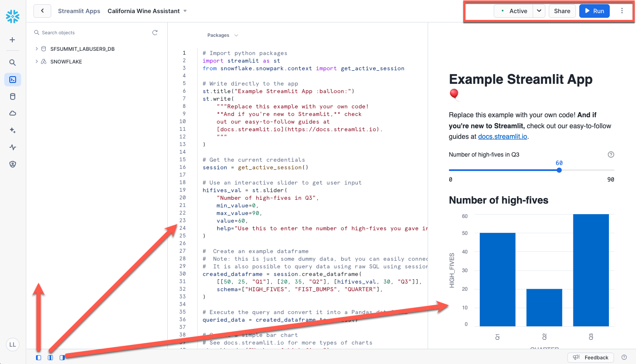Open the Admin shield icon in sidebar
Viewport: 636px width, 364px height.
(12, 164)
